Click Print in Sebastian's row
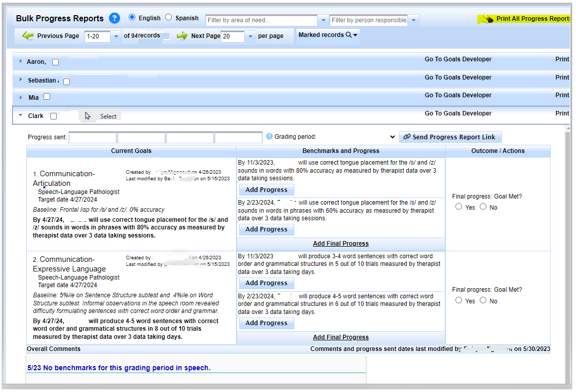Image resolution: width=576 pixels, height=392 pixels. point(562,77)
